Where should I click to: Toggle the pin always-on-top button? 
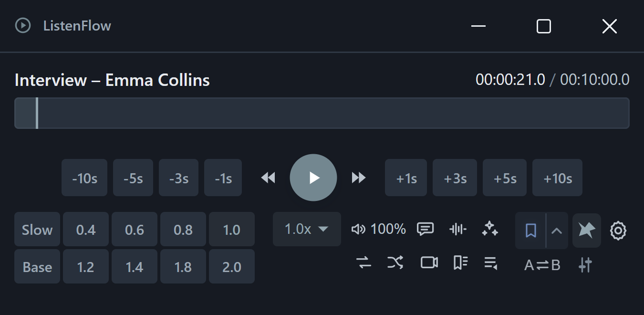[x=587, y=231]
